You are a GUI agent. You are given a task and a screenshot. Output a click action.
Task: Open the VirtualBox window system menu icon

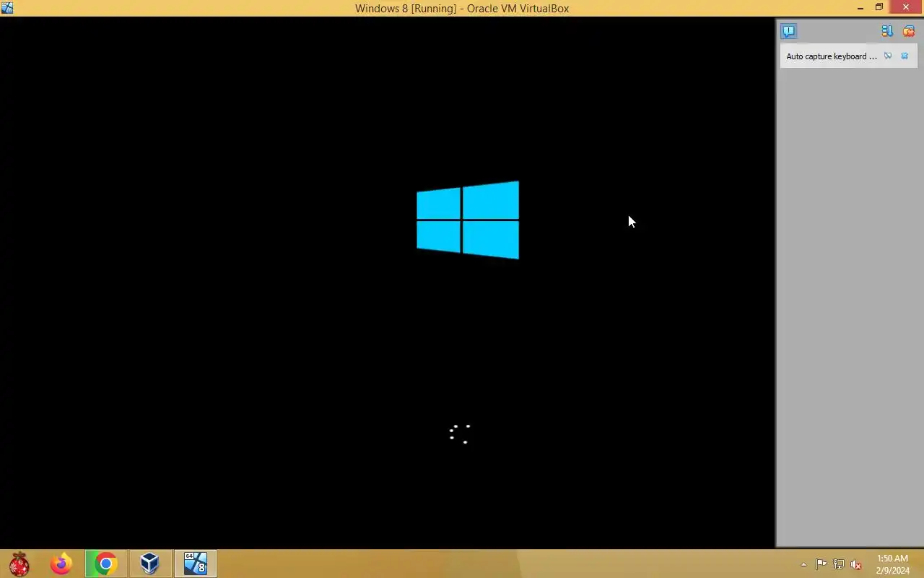point(7,8)
